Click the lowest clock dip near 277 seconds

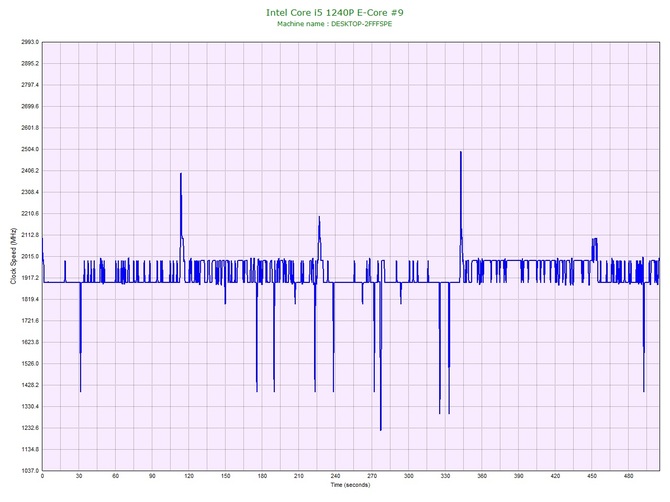(381, 429)
